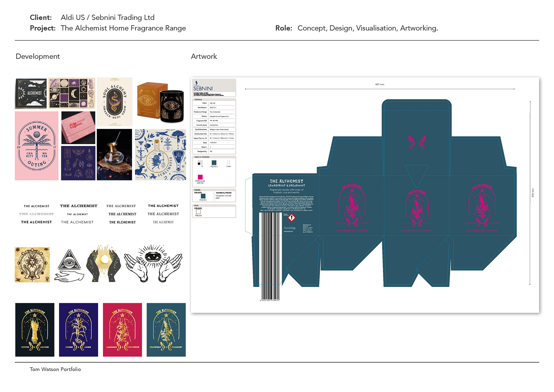Click the hands holding sun illustration

pos(104,263)
